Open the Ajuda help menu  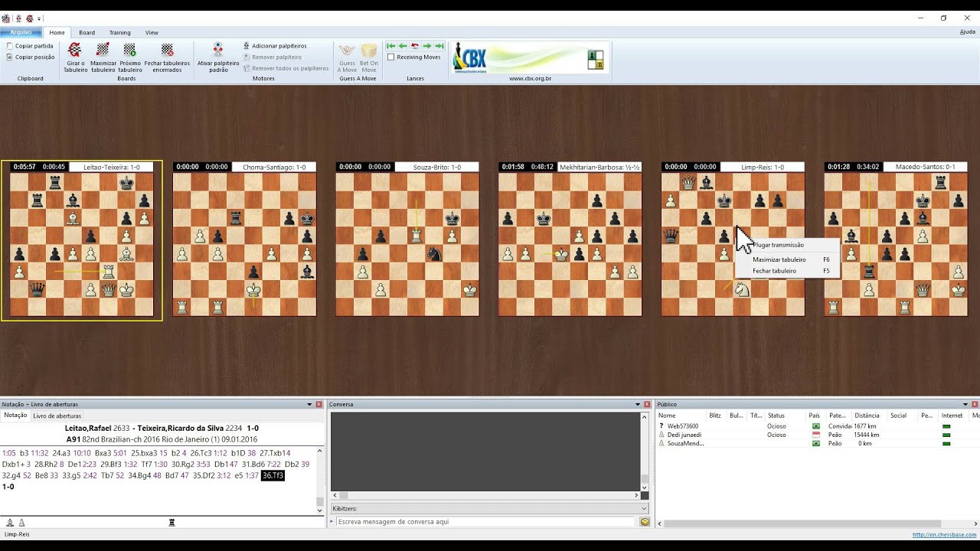[x=967, y=32]
